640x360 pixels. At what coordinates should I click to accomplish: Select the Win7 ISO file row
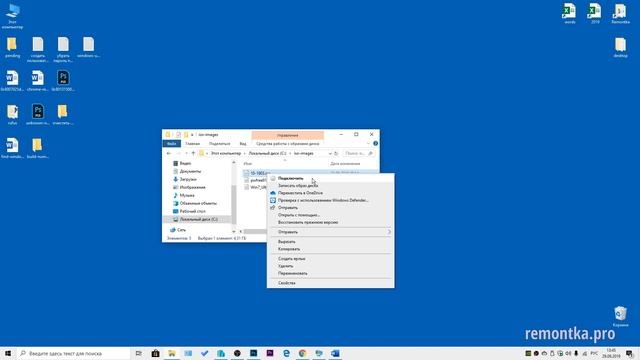[x=255, y=187]
